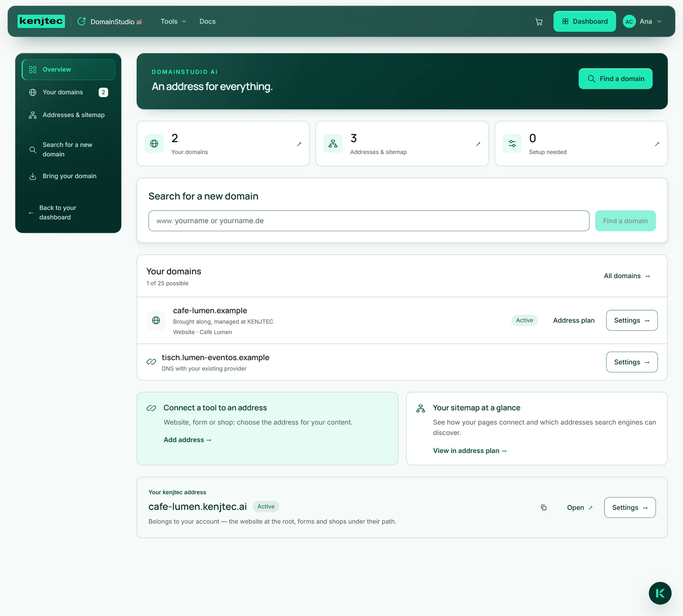Go Back to your dashboard
683x616 pixels.
coord(68,212)
